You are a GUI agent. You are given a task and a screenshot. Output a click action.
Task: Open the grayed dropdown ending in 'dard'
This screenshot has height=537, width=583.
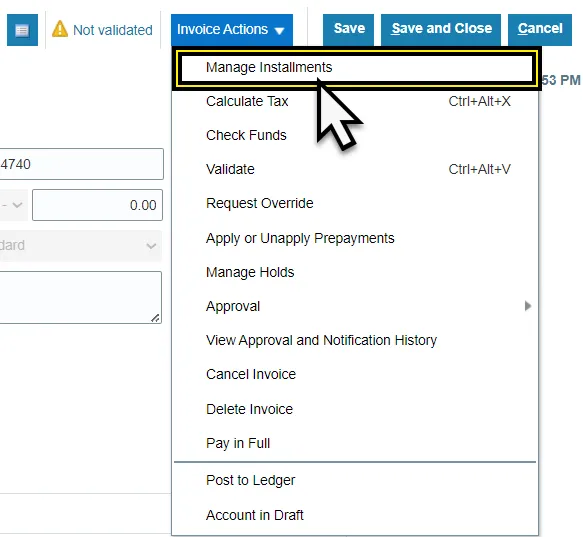pos(81,246)
